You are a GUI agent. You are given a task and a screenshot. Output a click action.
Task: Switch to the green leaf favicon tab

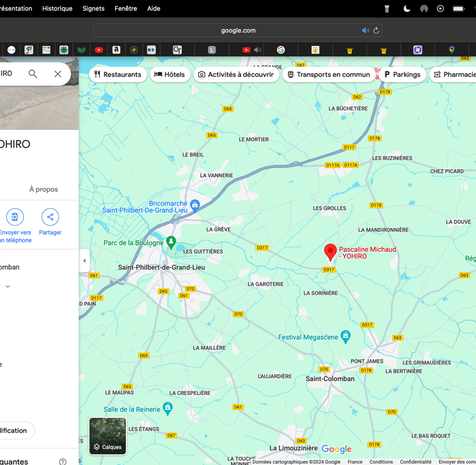click(81, 50)
